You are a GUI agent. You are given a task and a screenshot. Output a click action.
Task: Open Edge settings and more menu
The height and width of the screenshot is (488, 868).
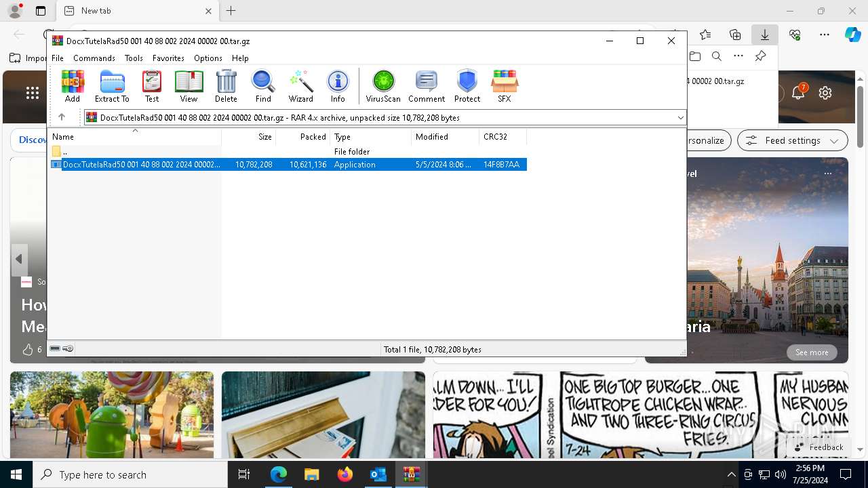coord(825,35)
